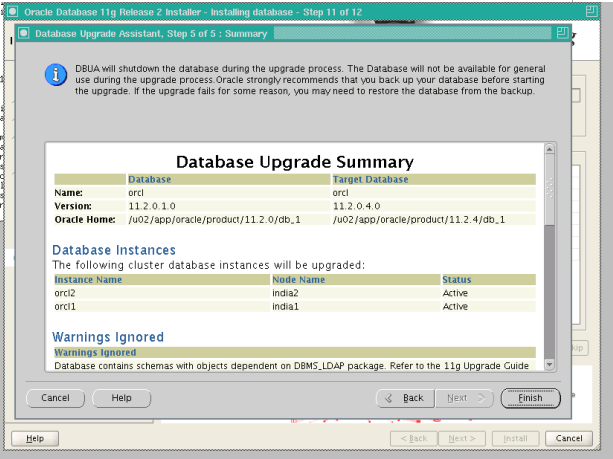Screen dimensions: 613x459
Task: Click node name india1
Action: click(x=285, y=306)
